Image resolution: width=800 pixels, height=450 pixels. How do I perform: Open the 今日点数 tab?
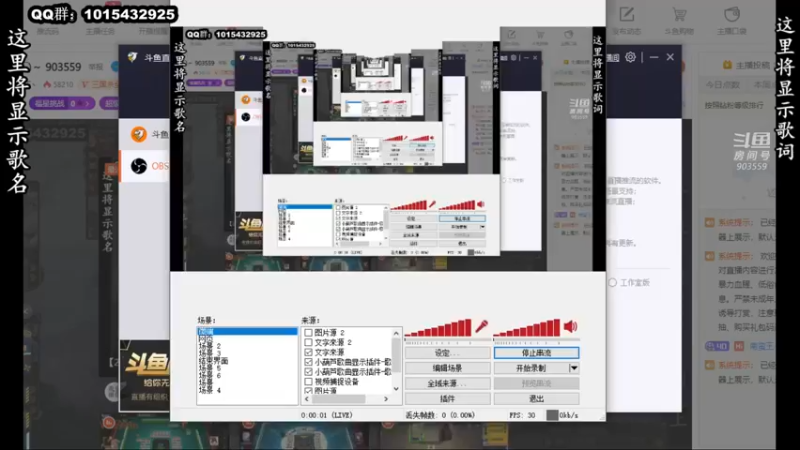722,85
